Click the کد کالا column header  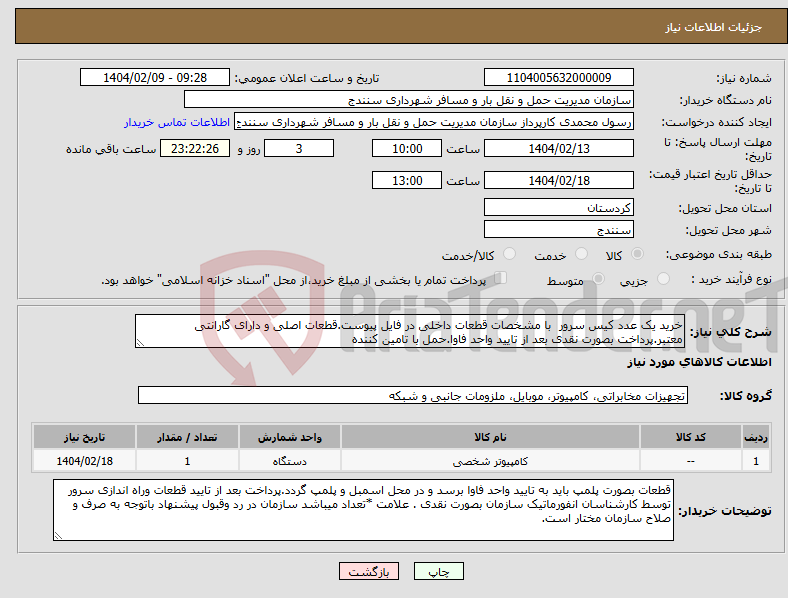(x=691, y=437)
